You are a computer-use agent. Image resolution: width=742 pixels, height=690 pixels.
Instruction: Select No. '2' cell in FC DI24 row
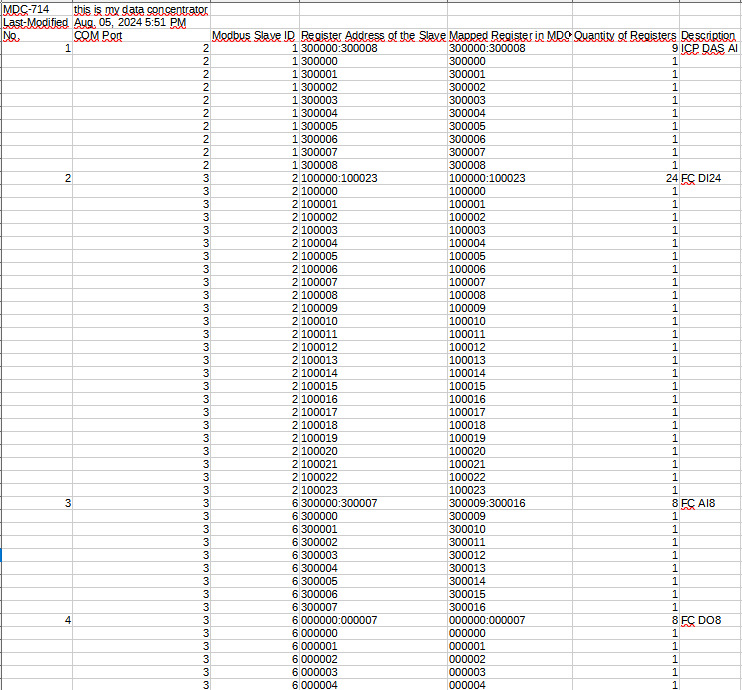point(37,178)
